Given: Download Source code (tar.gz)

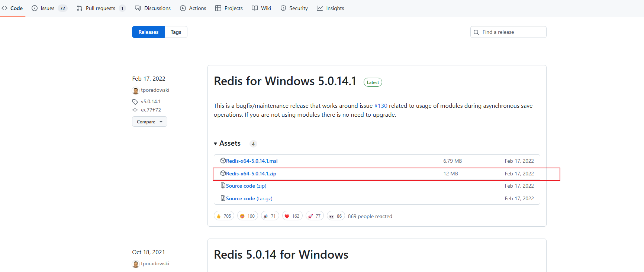Looking at the screenshot, I should pos(249,198).
